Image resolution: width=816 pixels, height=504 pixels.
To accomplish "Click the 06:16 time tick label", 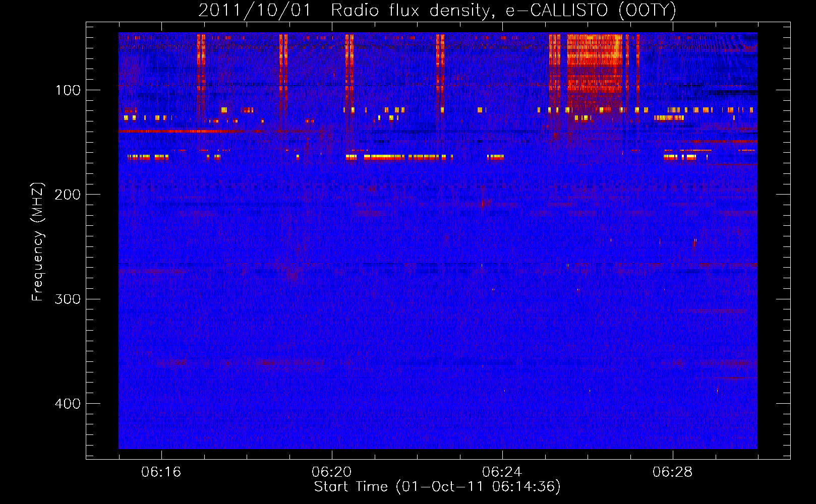I will click(161, 472).
